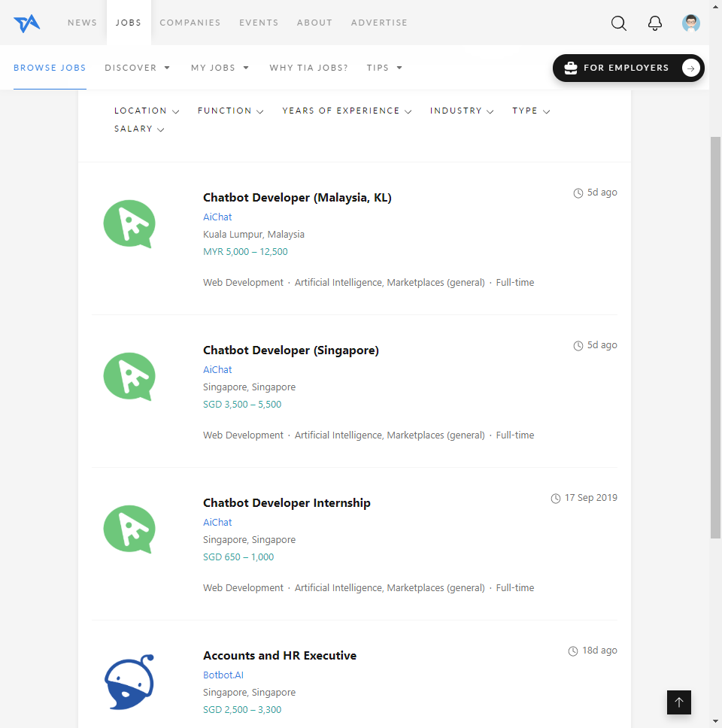
Task: Open the Location filter dropdown
Action: point(147,111)
